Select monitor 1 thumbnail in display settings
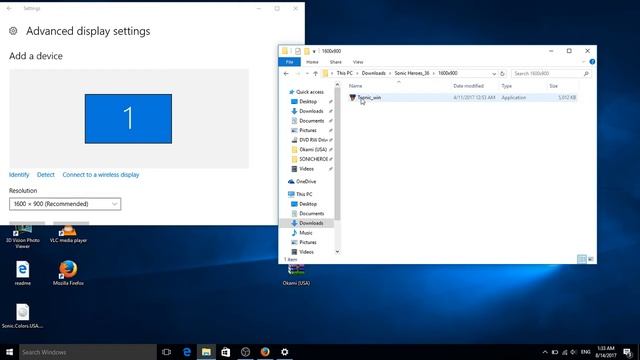This screenshot has height=360, width=640. tap(128, 119)
